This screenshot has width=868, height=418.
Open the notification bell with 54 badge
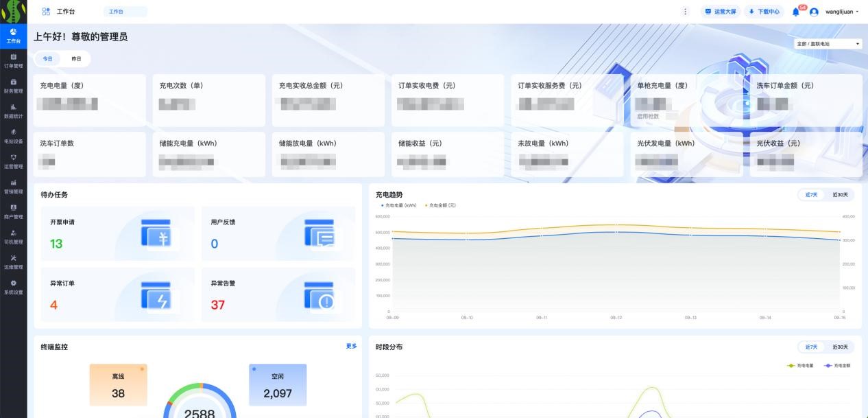pos(796,12)
